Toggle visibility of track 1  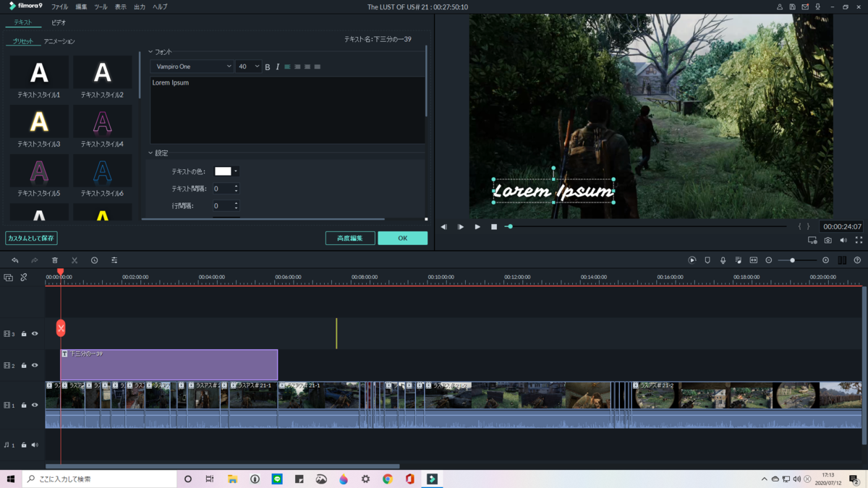click(35, 406)
